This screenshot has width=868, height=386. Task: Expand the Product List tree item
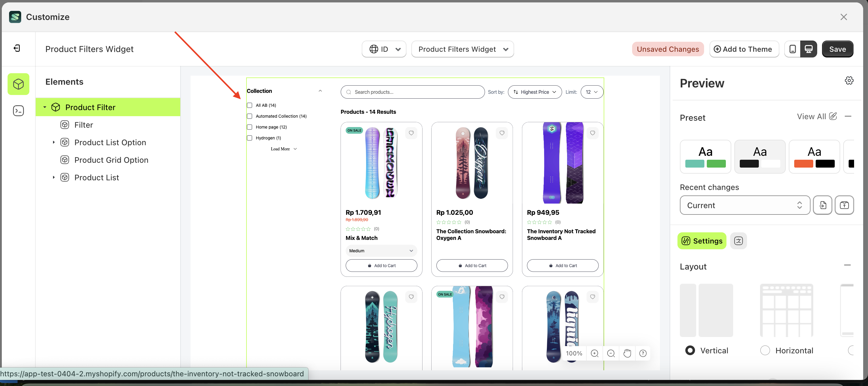pyautogui.click(x=53, y=177)
